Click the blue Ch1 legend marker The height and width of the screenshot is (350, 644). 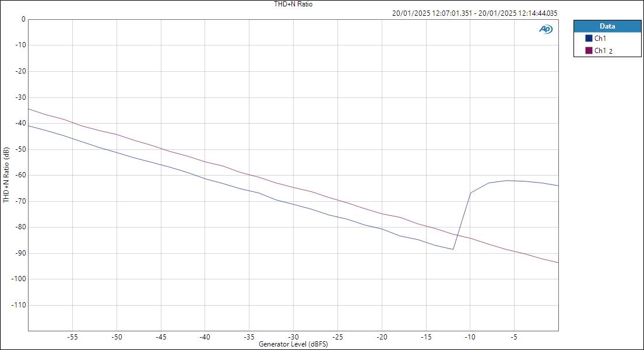590,37
